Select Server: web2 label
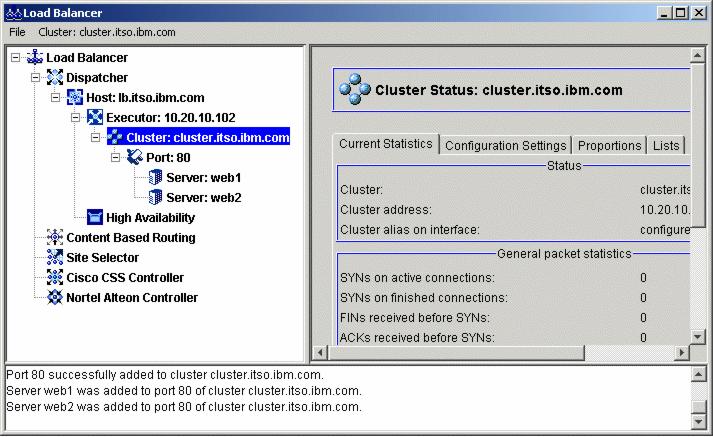The width and height of the screenshot is (713, 437). pyautogui.click(x=204, y=198)
